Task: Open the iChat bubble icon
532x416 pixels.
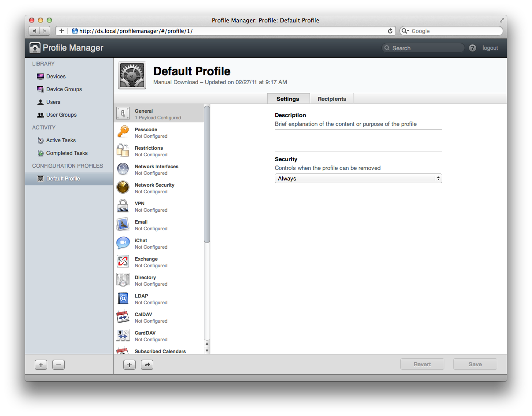Action: [123, 243]
